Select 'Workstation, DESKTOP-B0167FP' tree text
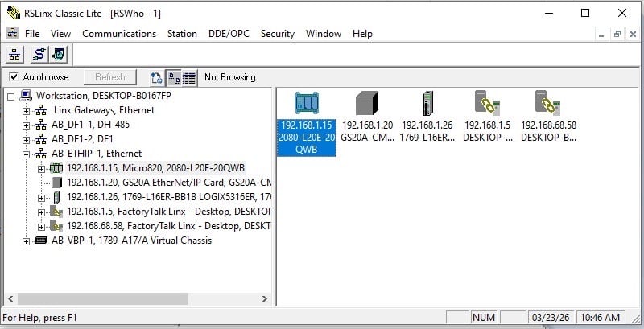The height and width of the screenshot is (329, 644). (x=104, y=96)
